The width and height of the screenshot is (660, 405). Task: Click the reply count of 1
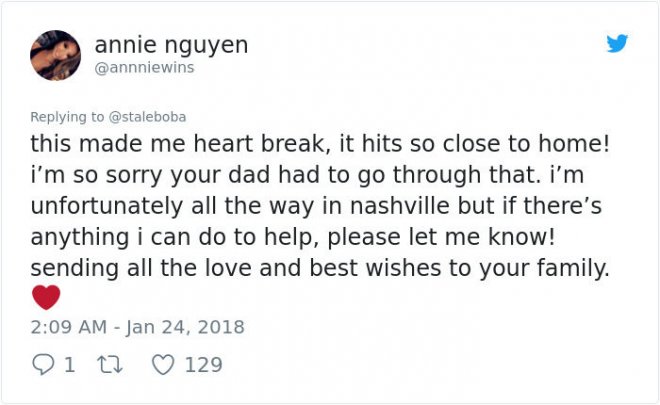[x=69, y=364]
